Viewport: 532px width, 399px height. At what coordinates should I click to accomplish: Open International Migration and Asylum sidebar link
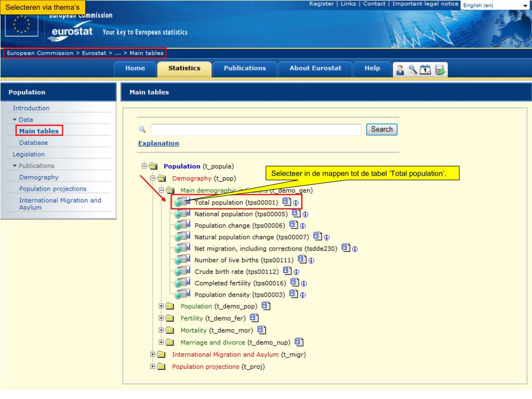click(x=60, y=204)
